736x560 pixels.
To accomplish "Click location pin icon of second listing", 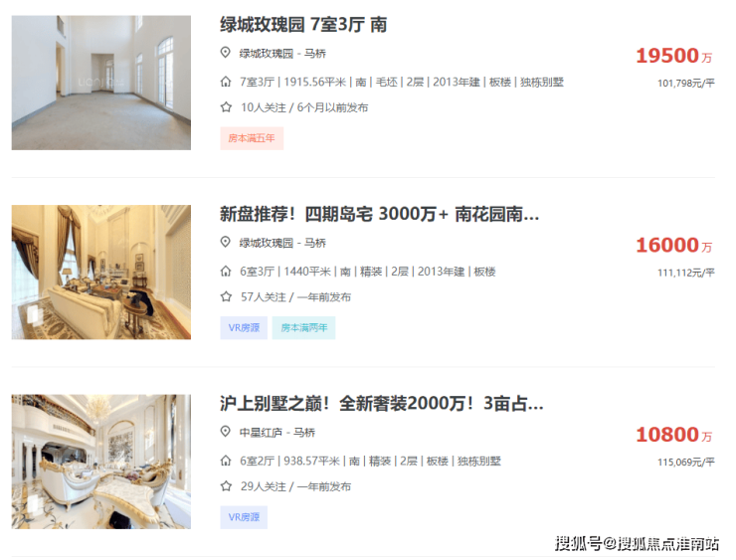I will (226, 243).
